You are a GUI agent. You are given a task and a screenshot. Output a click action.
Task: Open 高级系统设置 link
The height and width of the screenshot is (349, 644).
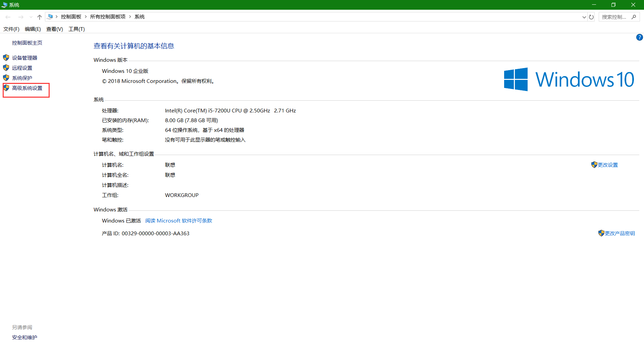tap(27, 88)
